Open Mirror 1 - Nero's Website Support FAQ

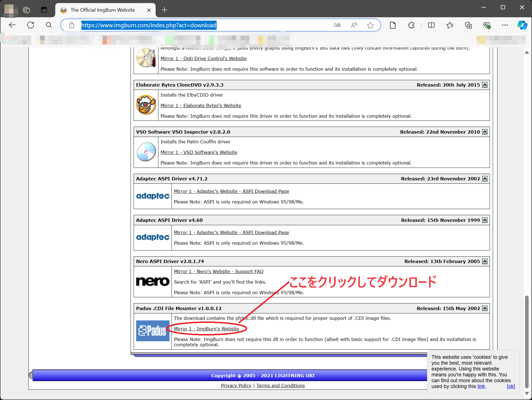(219, 271)
